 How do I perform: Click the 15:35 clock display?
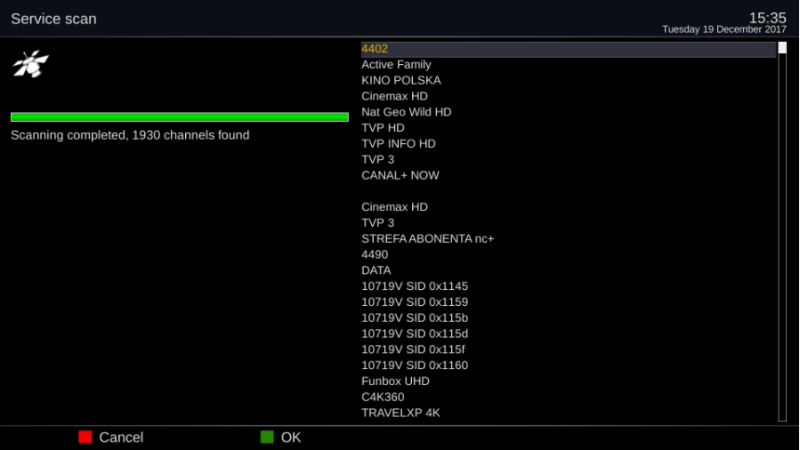(x=767, y=18)
